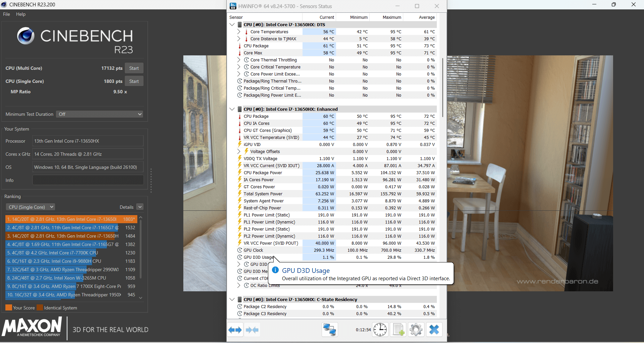Open the Cinebench File menu
This screenshot has height=343, width=644.
tap(6, 14)
